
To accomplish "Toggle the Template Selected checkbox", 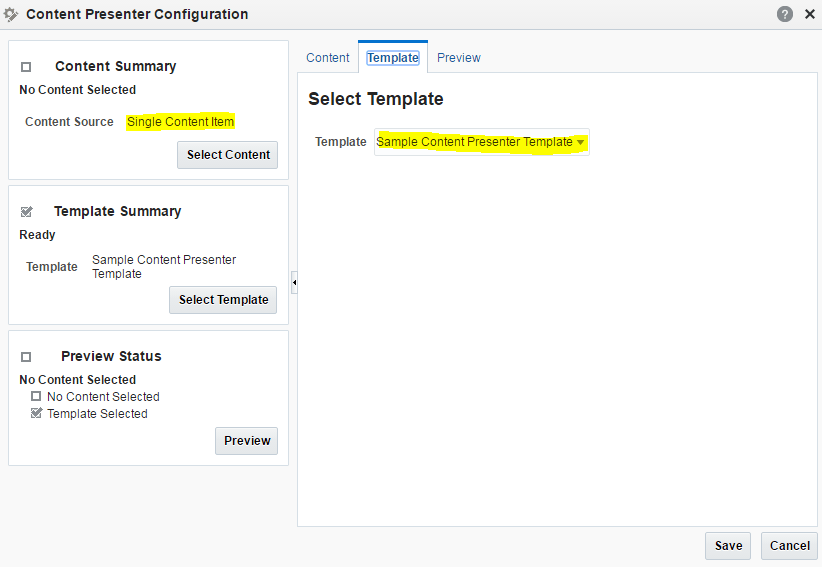I will 36,413.
